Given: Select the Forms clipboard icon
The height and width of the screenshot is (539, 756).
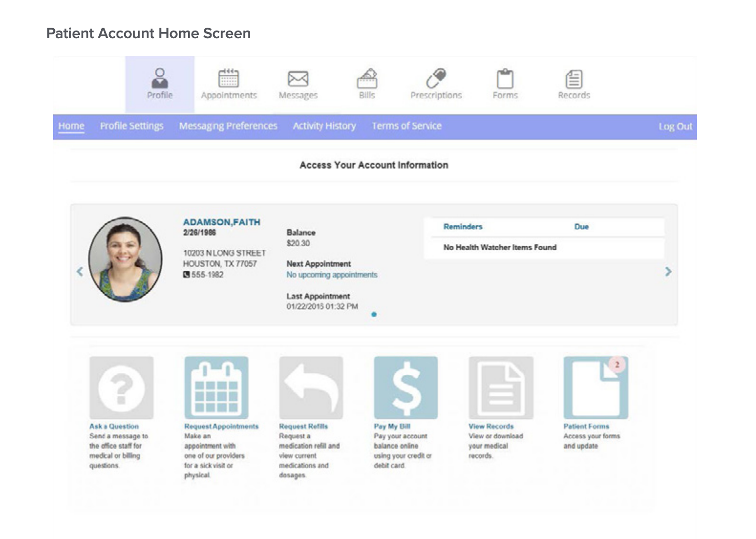Looking at the screenshot, I should [x=505, y=78].
